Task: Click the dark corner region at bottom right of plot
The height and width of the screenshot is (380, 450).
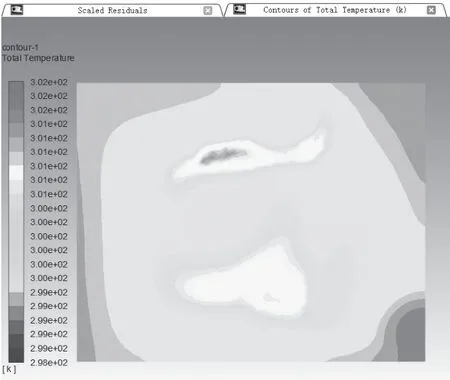Action: [412, 337]
